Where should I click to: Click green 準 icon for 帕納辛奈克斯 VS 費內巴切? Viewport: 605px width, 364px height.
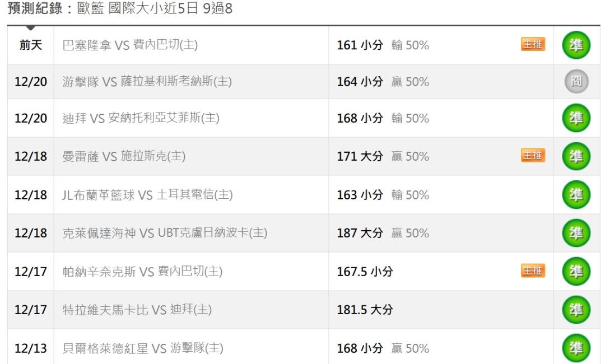coord(576,272)
